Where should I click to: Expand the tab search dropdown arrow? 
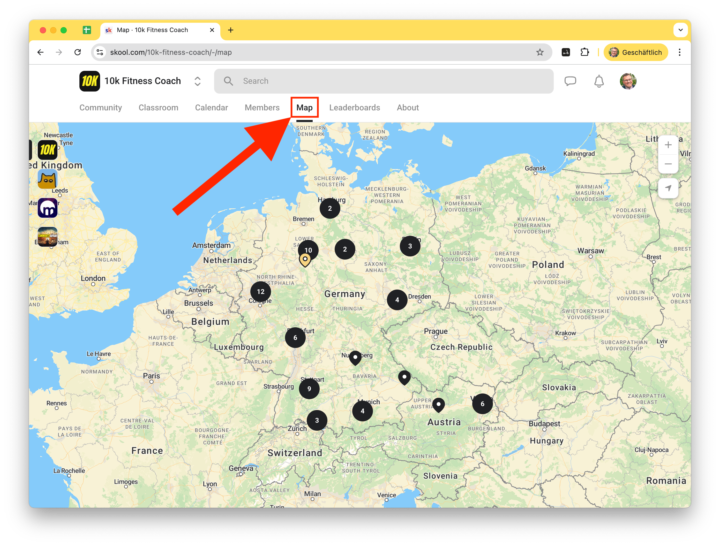point(680,30)
